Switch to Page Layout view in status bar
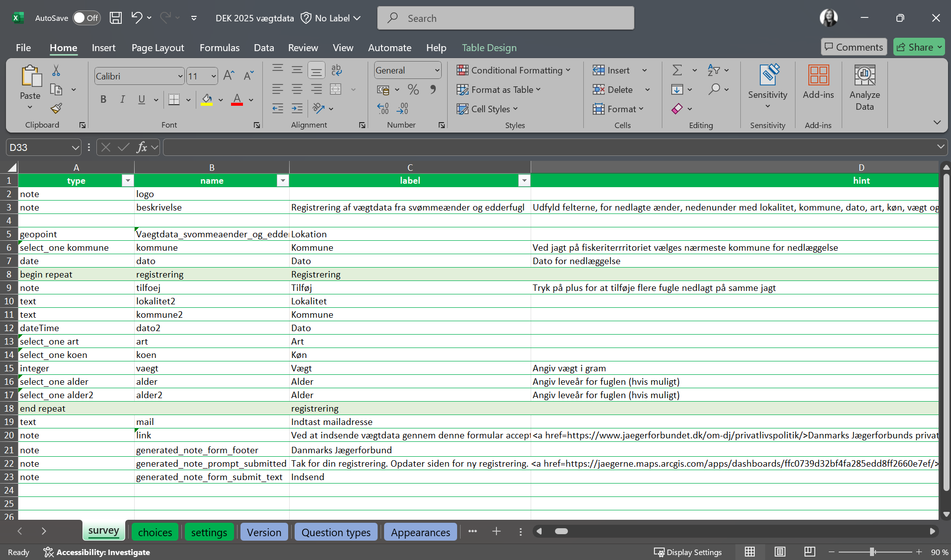This screenshot has width=951, height=560. [x=780, y=552]
